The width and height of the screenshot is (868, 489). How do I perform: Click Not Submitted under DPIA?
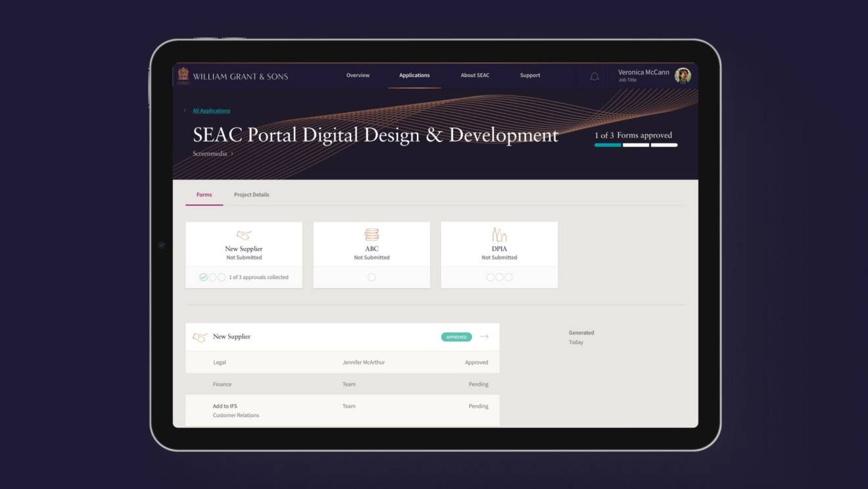pos(499,258)
